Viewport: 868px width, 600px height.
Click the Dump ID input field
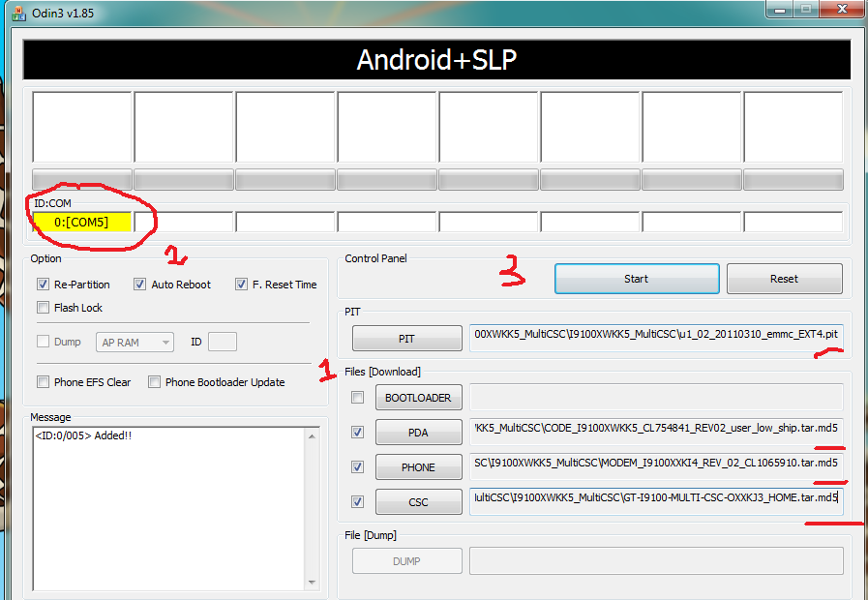[223, 342]
